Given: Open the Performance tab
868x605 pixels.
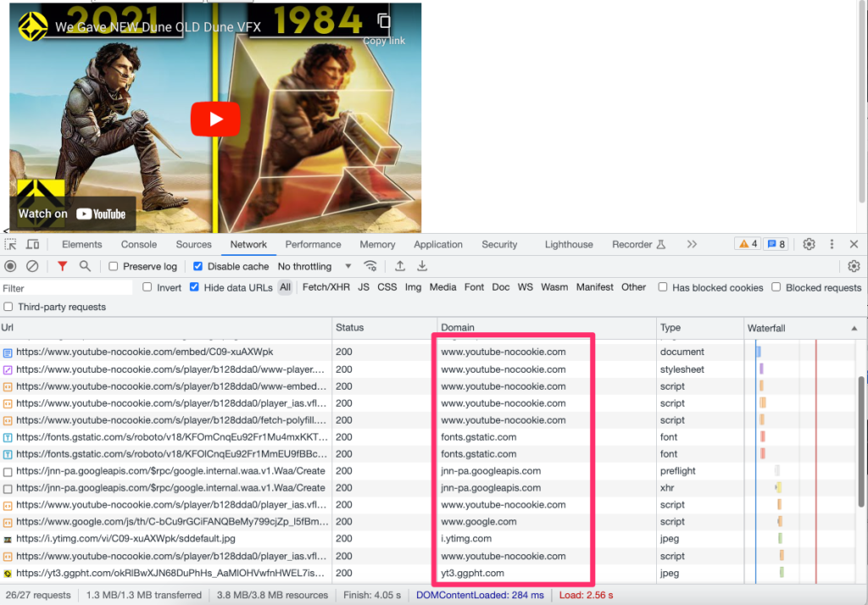Looking at the screenshot, I should point(313,244).
